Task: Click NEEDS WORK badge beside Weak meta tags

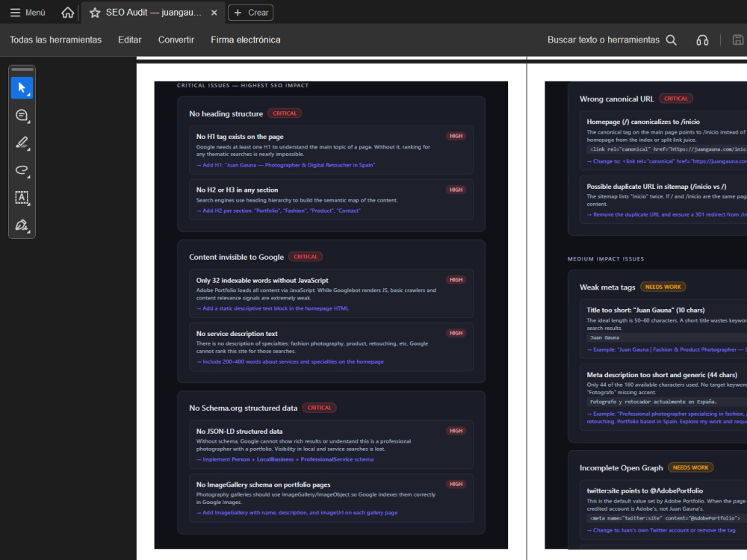Action: 663,287
